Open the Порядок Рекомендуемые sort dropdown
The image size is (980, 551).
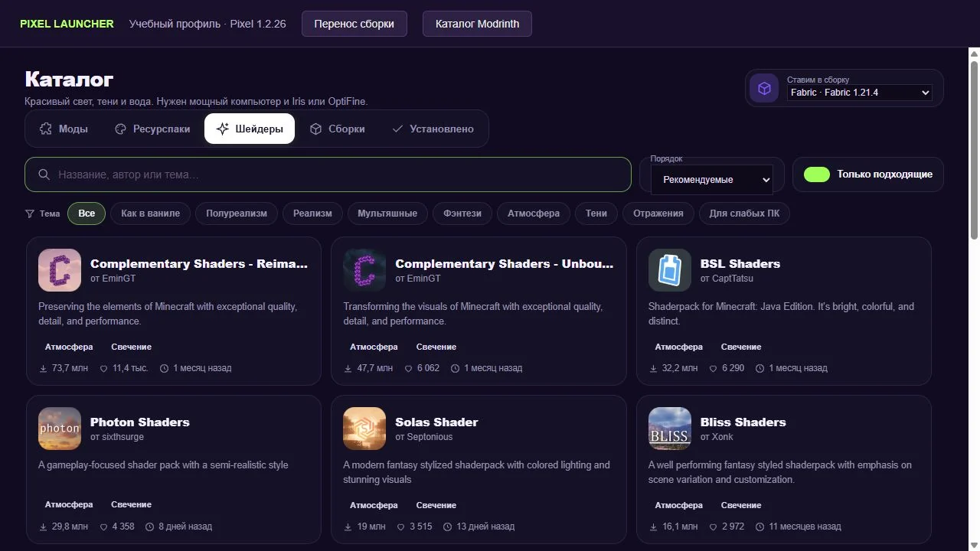click(x=712, y=180)
